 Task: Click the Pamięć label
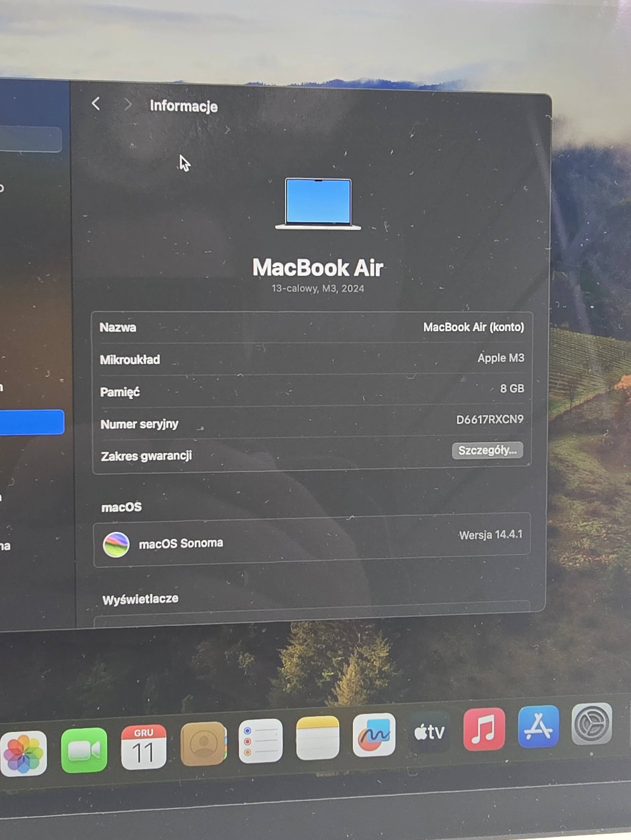point(120,392)
